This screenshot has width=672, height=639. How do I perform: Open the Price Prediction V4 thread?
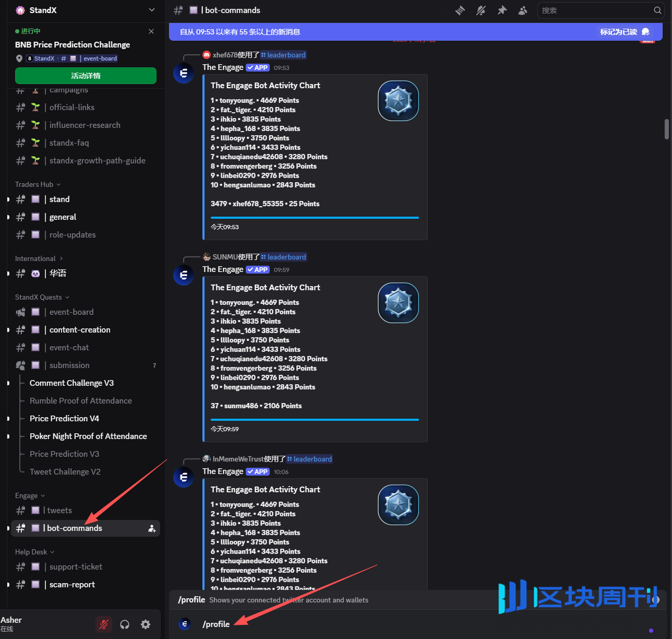click(64, 419)
